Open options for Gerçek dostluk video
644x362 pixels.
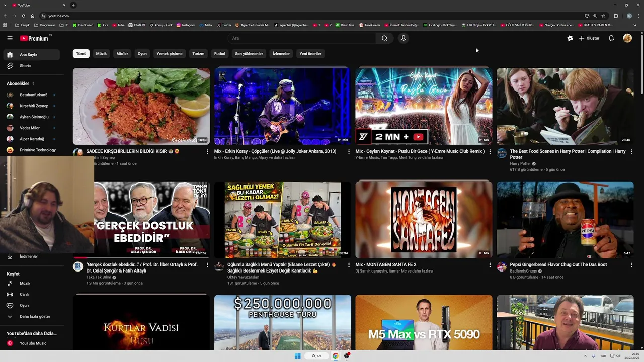tap(207, 265)
